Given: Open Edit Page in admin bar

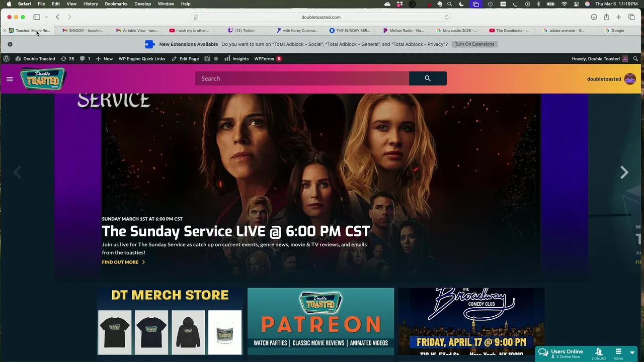Looking at the screenshot, I should [x=185, y=59].
